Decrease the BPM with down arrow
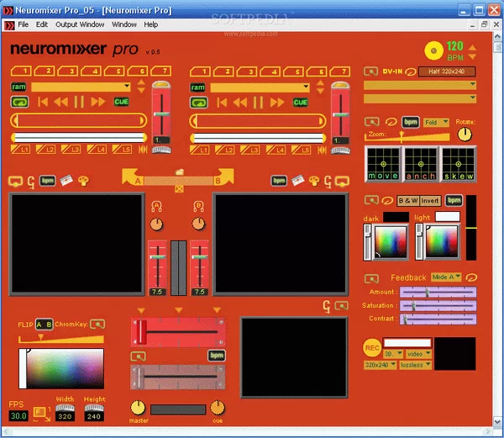 472,57
